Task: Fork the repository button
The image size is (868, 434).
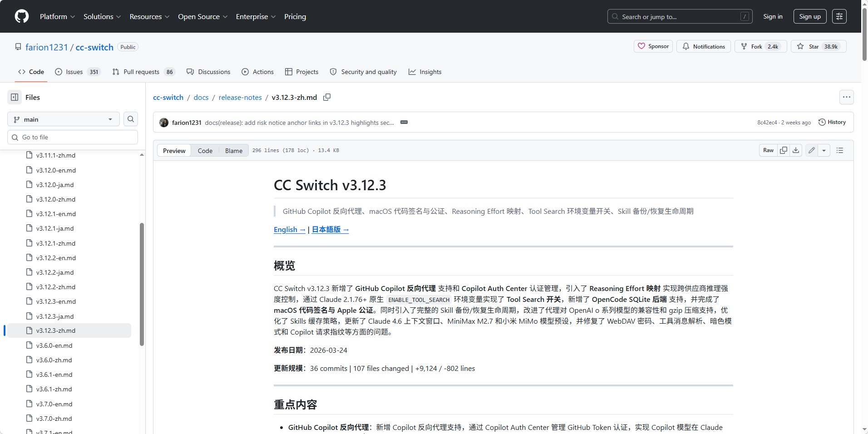Action: point(760,46)
